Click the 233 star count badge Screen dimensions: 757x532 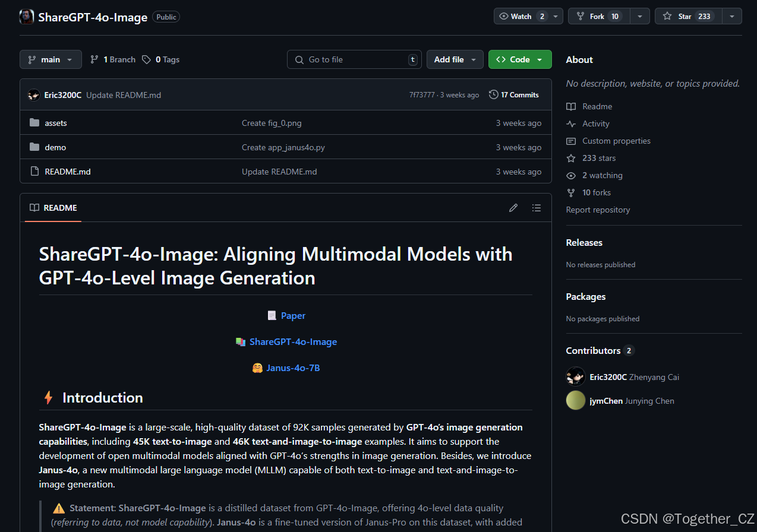pos(705,16)
